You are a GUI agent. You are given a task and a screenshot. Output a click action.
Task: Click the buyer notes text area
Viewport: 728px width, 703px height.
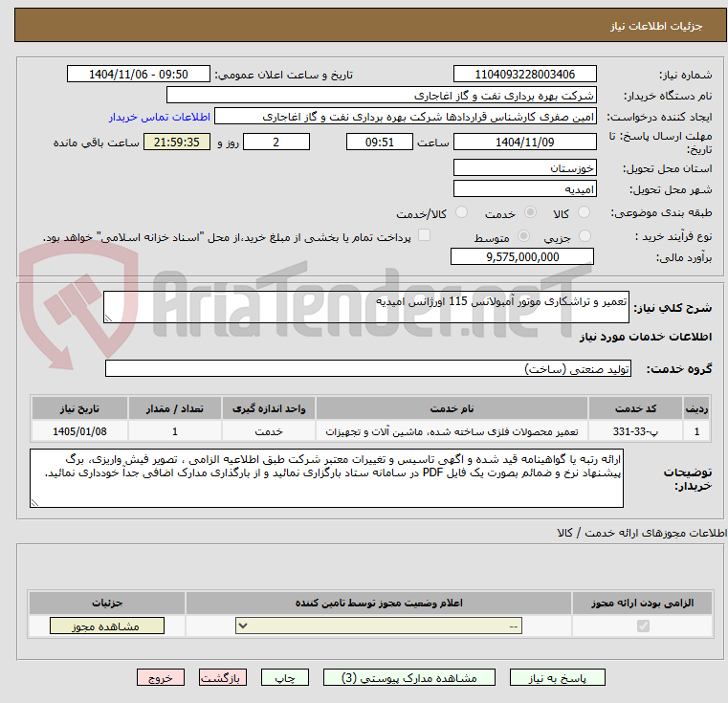point(326,478)
